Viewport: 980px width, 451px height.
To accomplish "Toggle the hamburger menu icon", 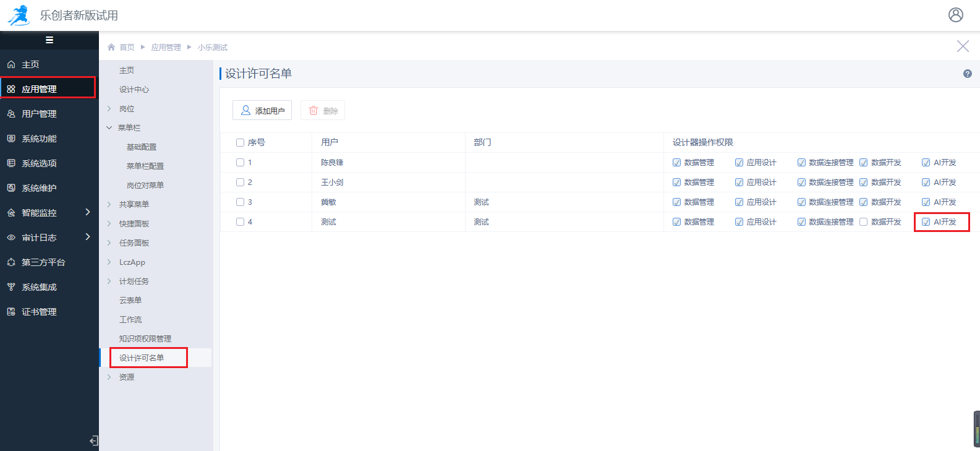I will coord(49,40).
